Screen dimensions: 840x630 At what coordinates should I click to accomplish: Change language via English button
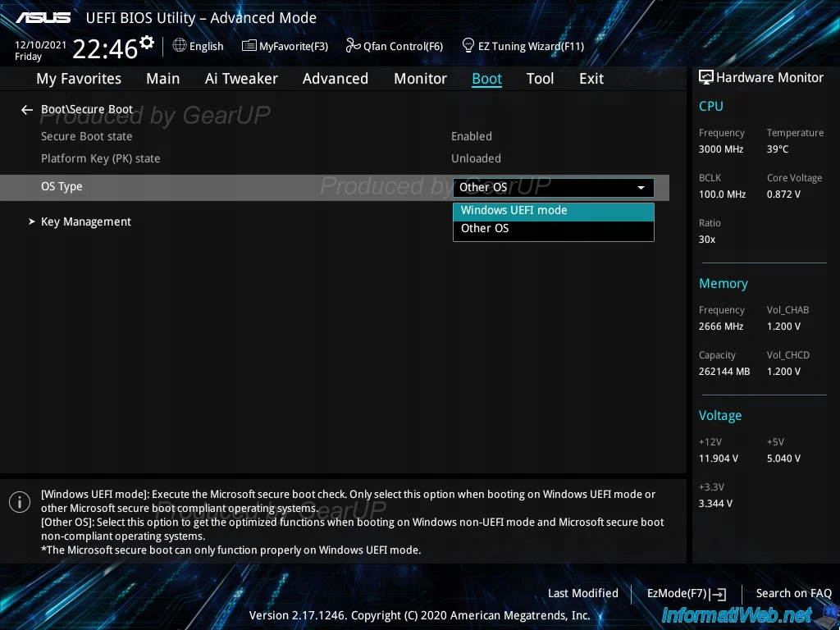click(x=199, y=46)
